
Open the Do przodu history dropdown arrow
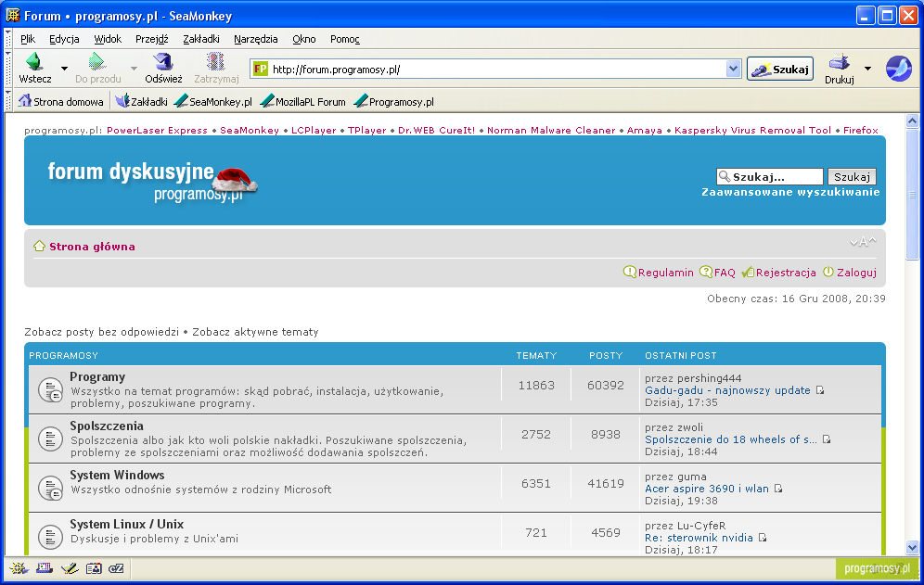(134, 69)
